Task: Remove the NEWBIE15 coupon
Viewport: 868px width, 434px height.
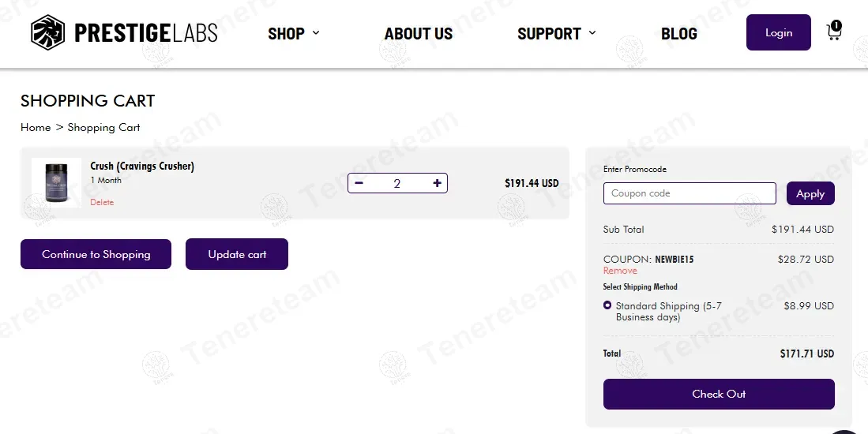Action: pos(620,271)
